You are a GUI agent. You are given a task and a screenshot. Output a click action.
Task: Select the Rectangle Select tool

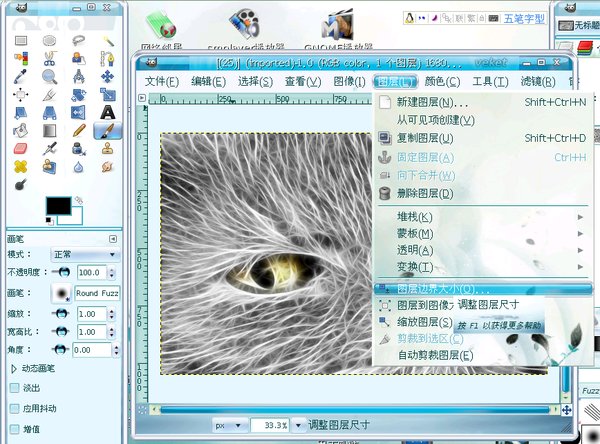click(21, 40)
